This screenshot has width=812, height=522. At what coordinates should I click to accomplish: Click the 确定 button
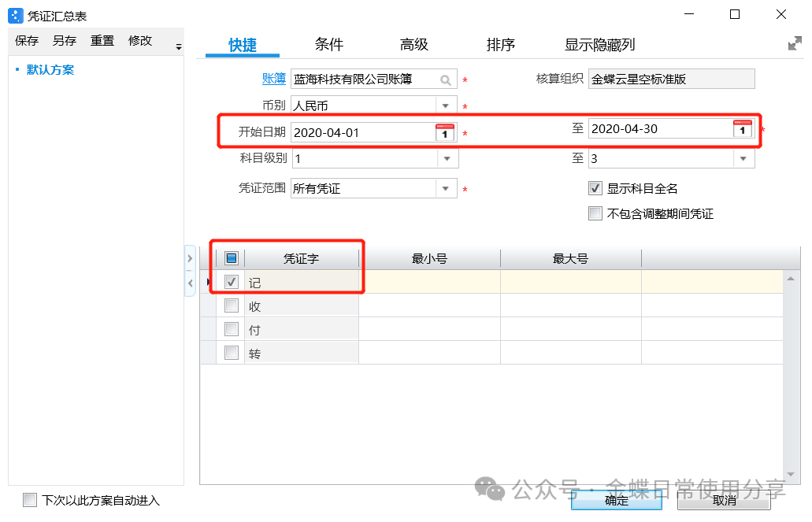point(616,501)
